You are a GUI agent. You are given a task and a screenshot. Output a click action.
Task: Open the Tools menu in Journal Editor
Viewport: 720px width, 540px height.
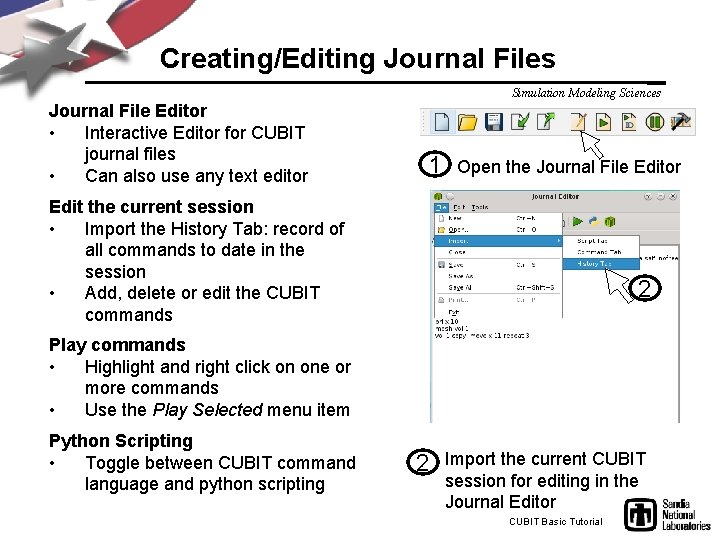479,208
